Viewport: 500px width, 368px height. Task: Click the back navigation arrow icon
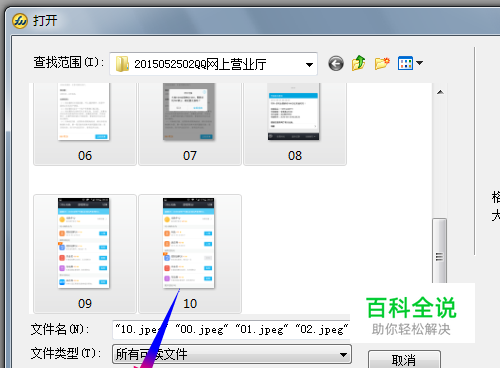point(336,63)
